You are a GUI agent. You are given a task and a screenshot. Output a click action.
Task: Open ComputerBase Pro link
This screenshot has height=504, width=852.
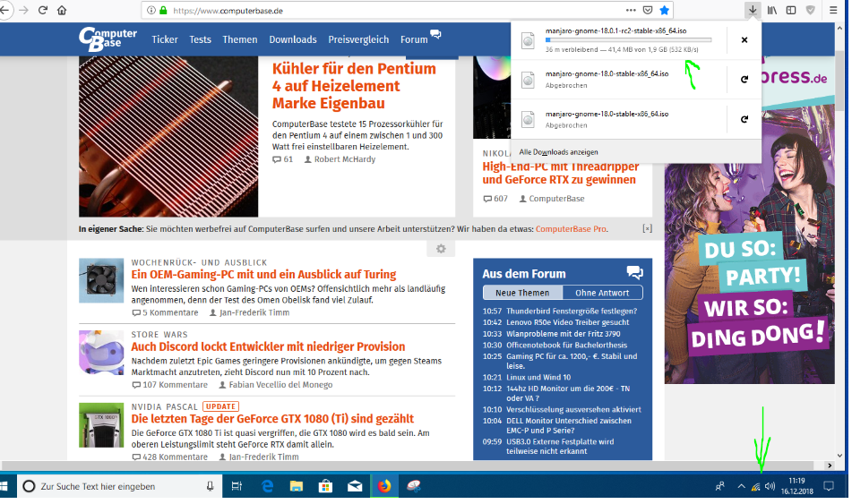coord(571,229)
